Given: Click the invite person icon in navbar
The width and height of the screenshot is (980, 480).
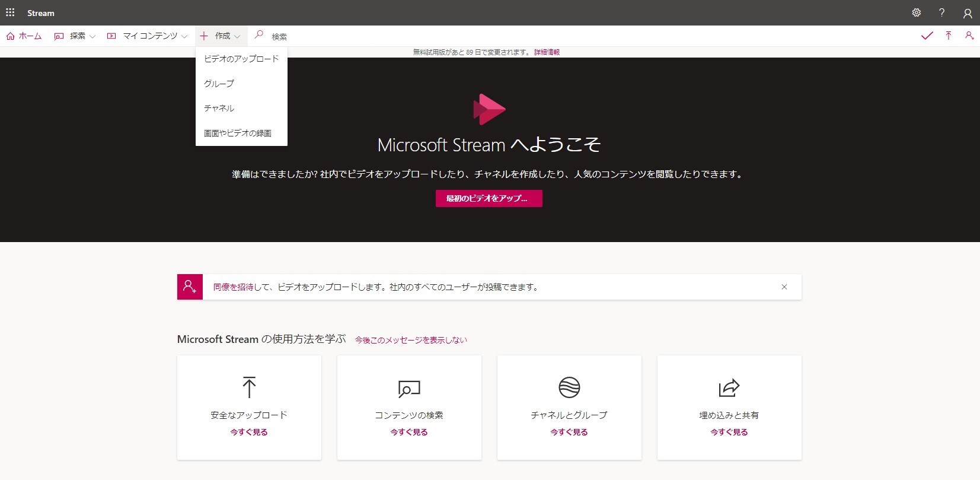Looking at the screenshot, I should (x=969, y=36).
